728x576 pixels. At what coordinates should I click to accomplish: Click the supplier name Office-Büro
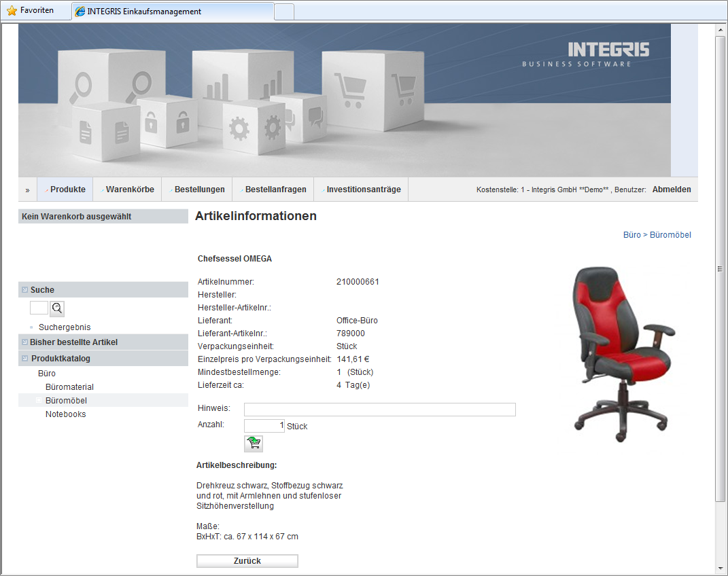click(x=357, y=321)
